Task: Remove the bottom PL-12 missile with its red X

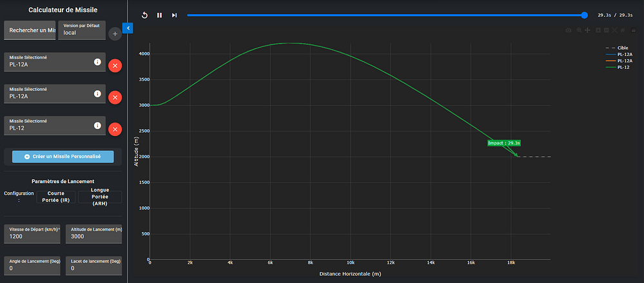Action: (x=115, y=129)
